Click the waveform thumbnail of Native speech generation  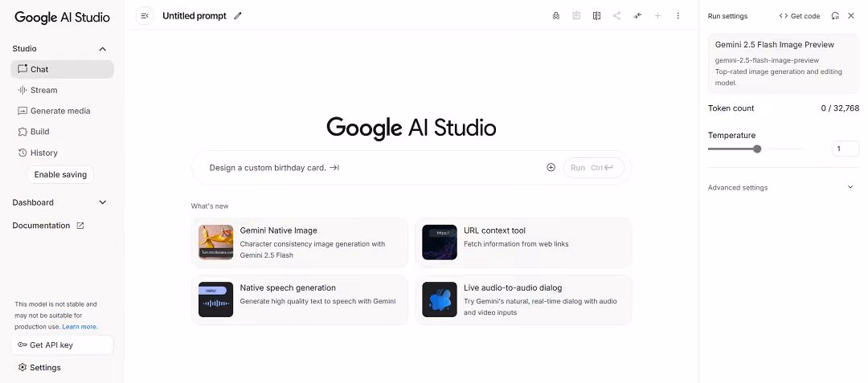(216, 299)
